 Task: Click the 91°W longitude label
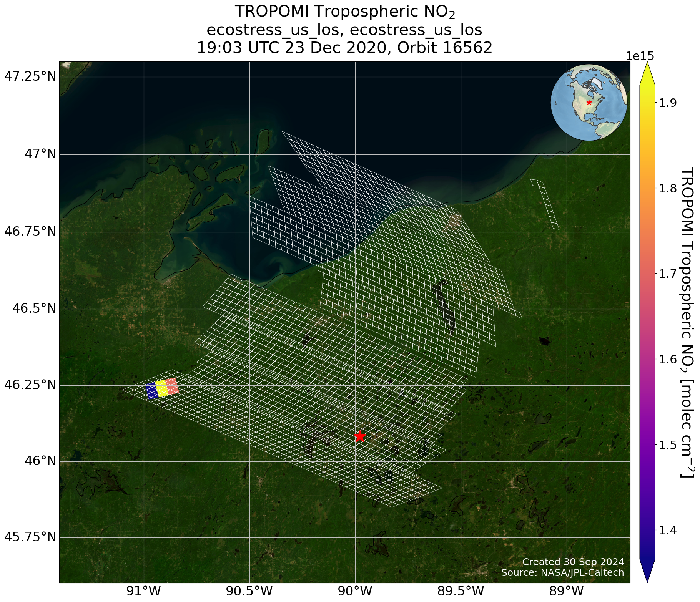[x=144, y=591]
